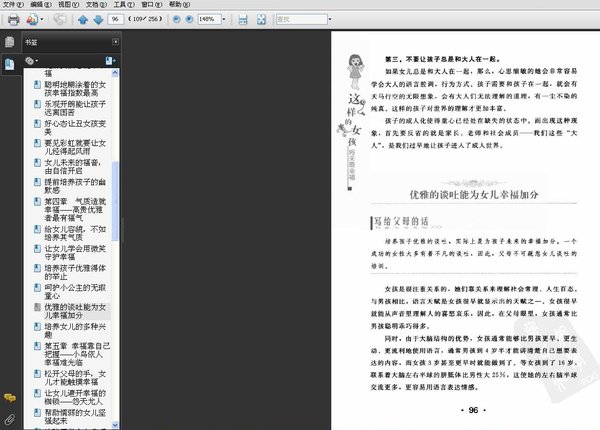The image size is (600, 430).
Task: Click the bookmarks scrollbar down arrow
Action: pos(115,425)
